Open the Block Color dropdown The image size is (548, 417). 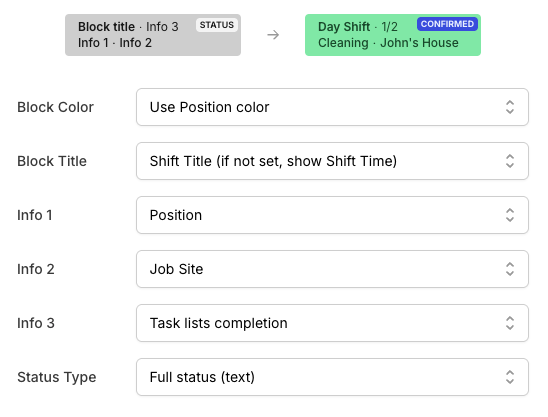tap(332, 107)
